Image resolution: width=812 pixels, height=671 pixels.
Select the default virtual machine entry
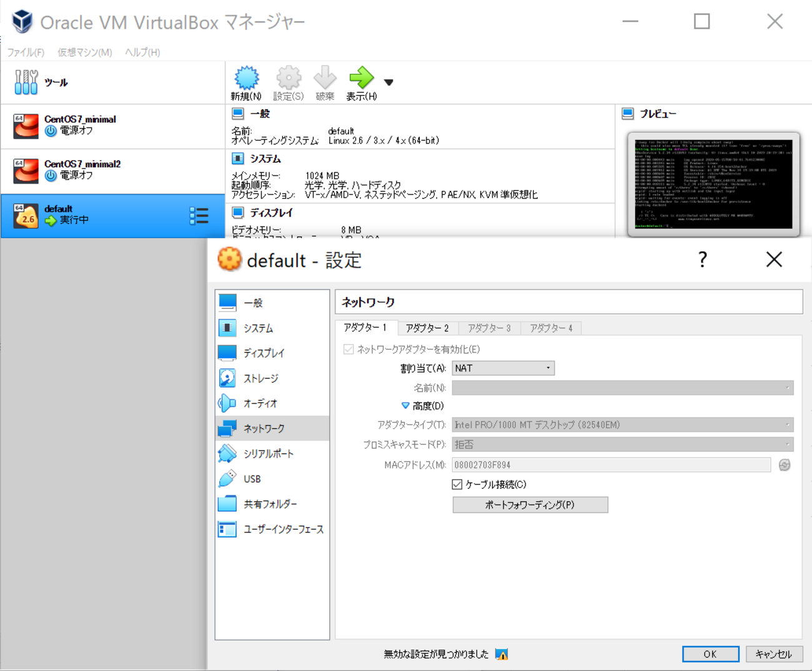point(112,215)
